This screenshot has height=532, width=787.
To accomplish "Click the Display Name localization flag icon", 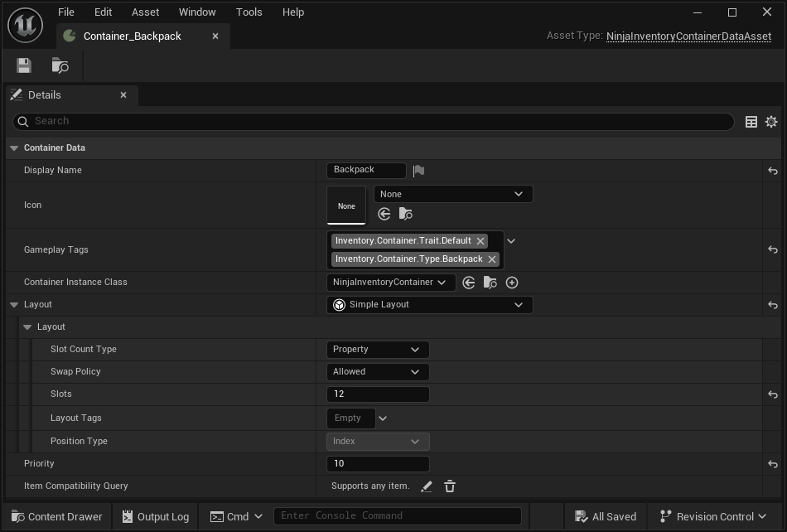I will tap(418, 171).
